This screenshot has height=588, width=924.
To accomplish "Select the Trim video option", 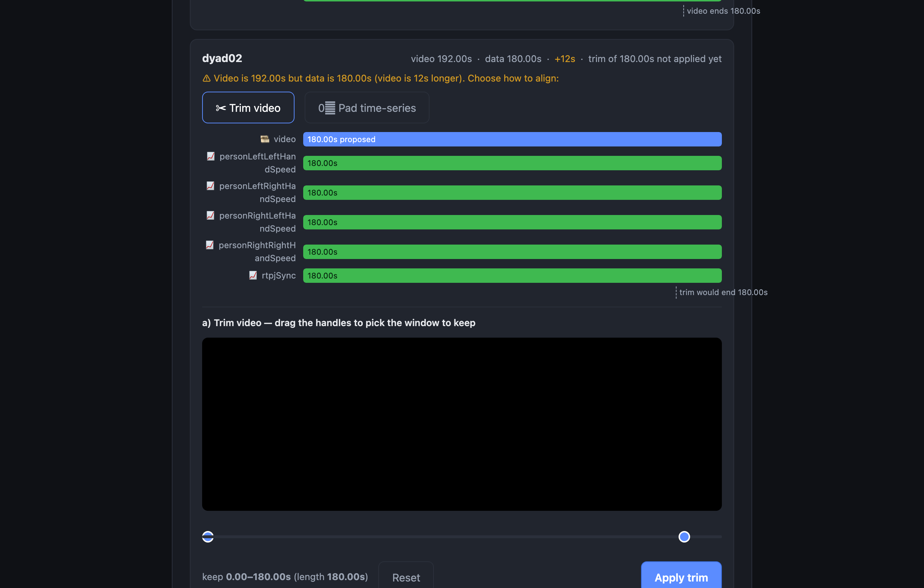I will coord(248,108).
